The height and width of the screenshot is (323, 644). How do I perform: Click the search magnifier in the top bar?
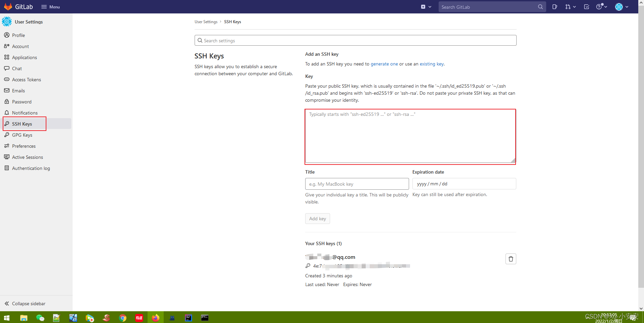click(x=540, y=7)
